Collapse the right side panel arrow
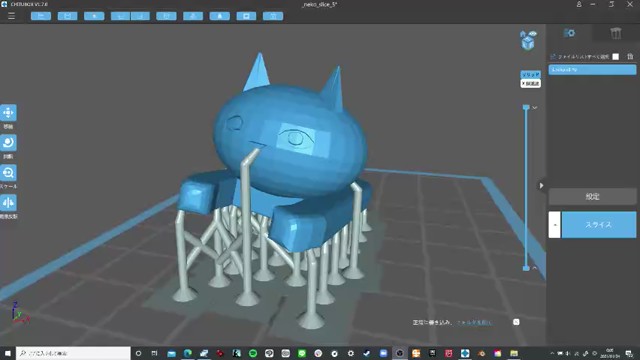This screenshot has height=360, width=640. 541,186
